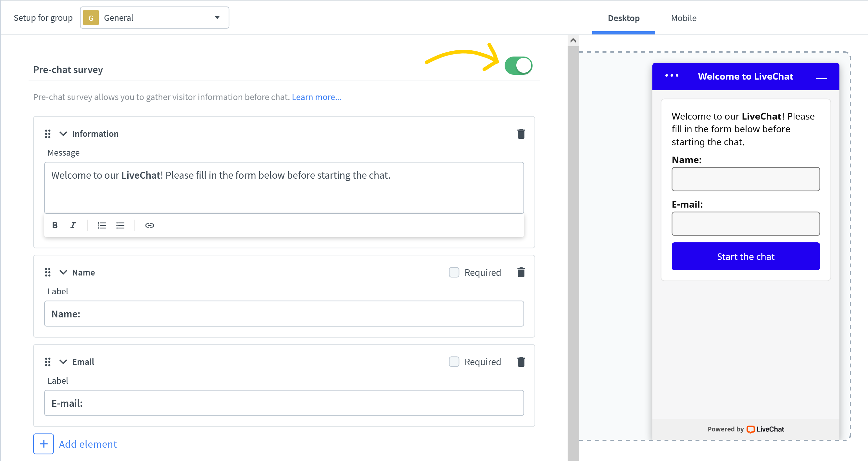This screenshot has height=461, width=868.
Task: Apply bold formatting in message editor
Action: [55, 225]
